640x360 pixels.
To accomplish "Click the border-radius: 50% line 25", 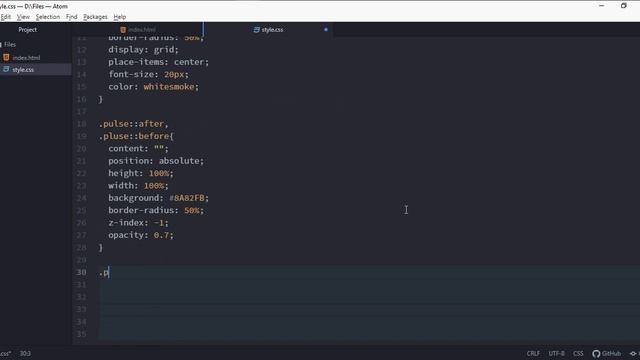I will pos(156,210).
